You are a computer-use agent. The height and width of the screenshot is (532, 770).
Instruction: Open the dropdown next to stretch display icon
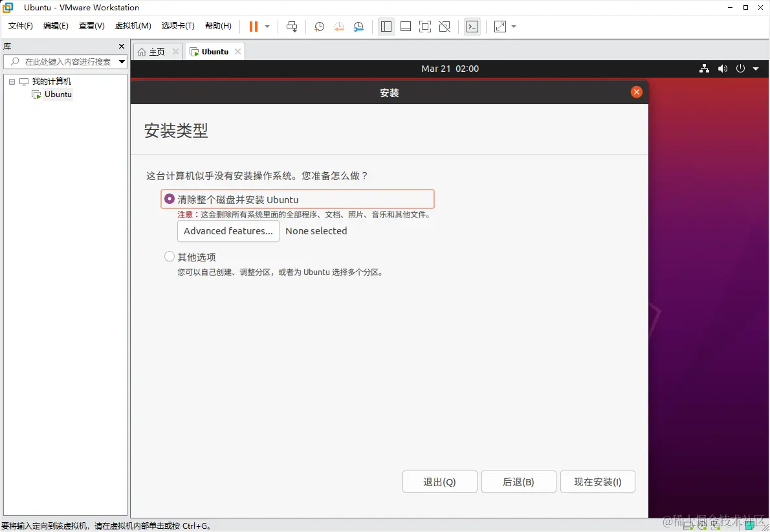pyautogui.click(x=514, y=27)
